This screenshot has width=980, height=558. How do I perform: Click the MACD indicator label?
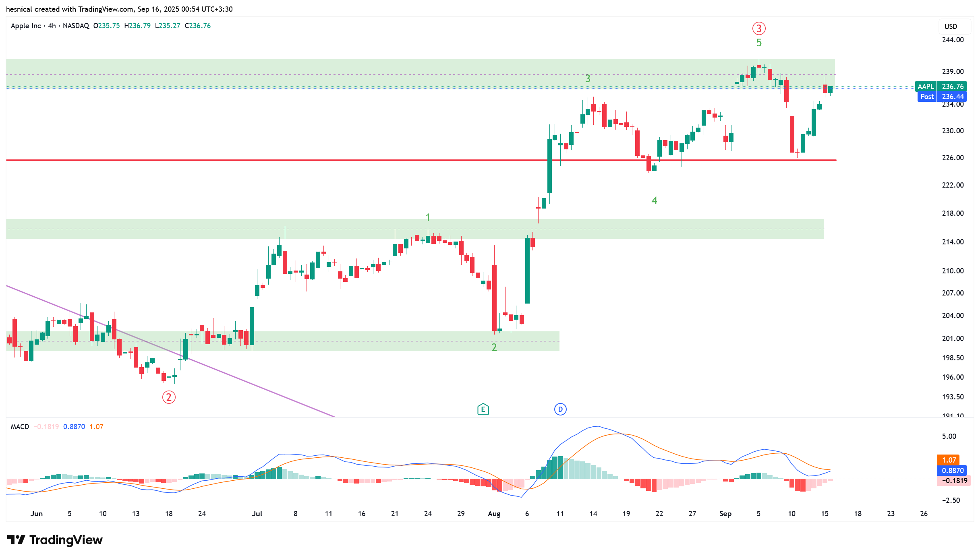pos(20,427)
